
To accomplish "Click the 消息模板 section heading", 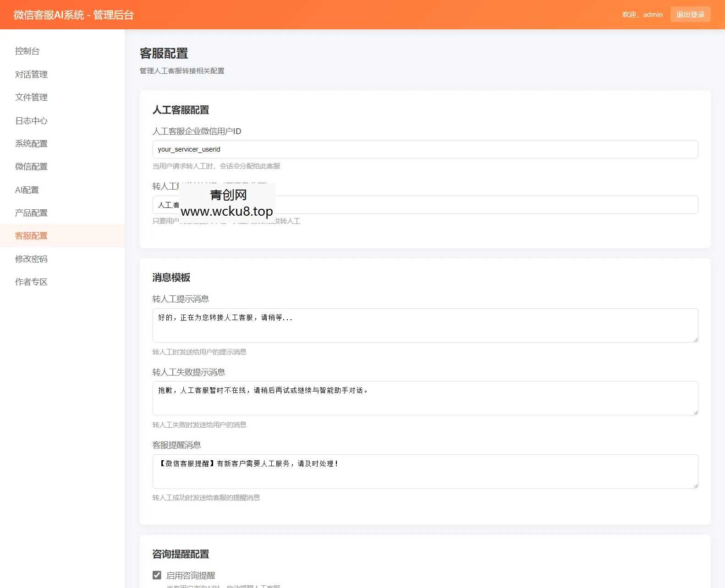I will tap(171, 278).
